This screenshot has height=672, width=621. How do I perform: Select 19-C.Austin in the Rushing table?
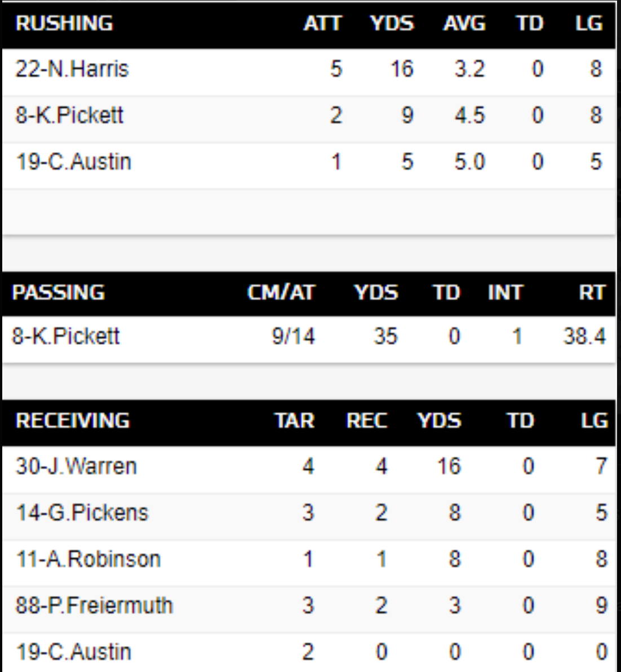[73, 162]
